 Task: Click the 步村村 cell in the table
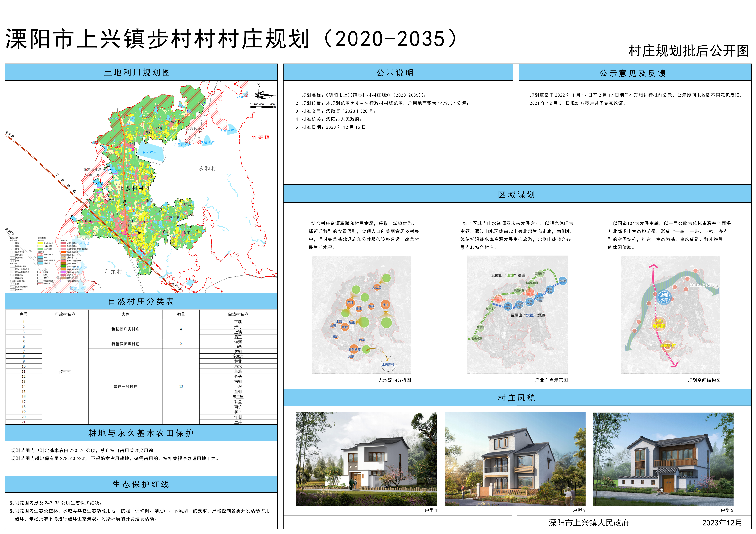[x=65, y=372]
